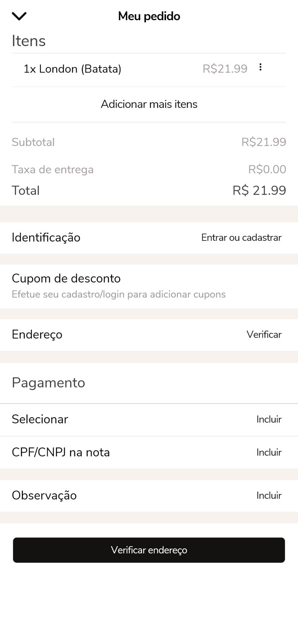
Task: Collapse the order sheet with the chevron
Action: coord(19,15)
